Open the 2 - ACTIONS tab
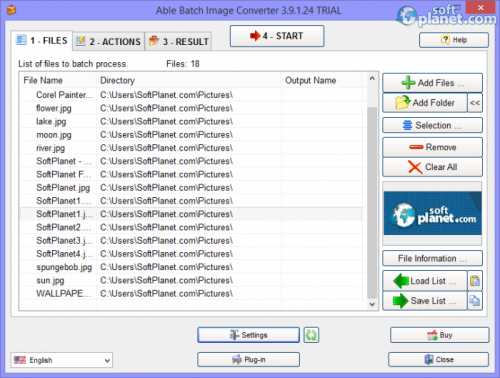Viewport: 500px width, 378px height. 109,42
